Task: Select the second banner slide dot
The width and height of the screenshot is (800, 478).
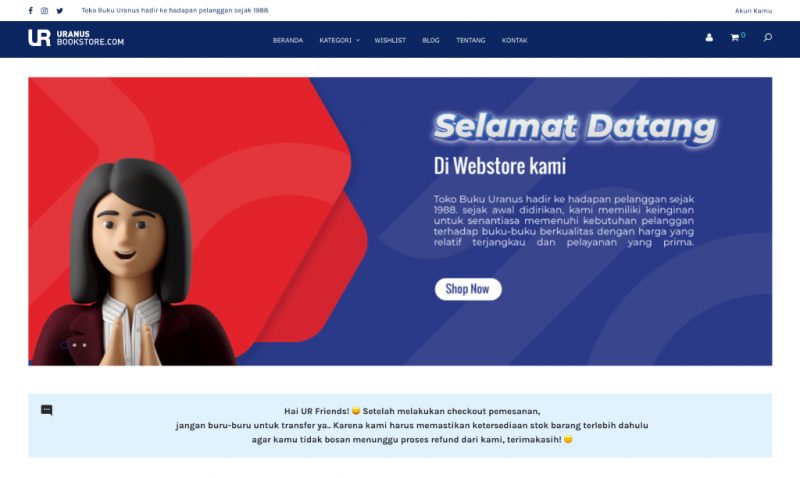Action: coord(74,345)
